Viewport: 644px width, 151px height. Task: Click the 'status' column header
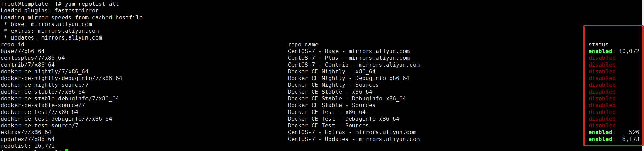pyautogui.click(x=598, y=45)
